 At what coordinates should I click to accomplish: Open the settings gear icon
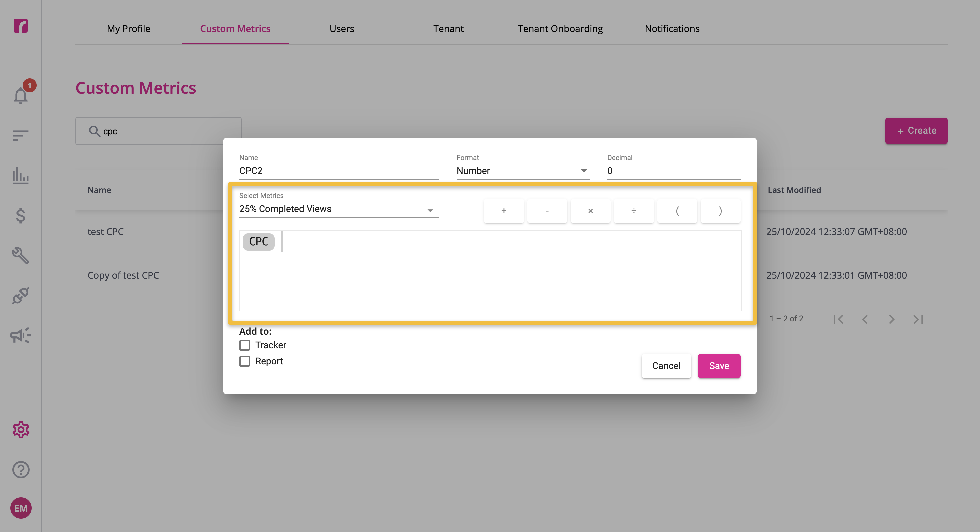pos(21,430)
